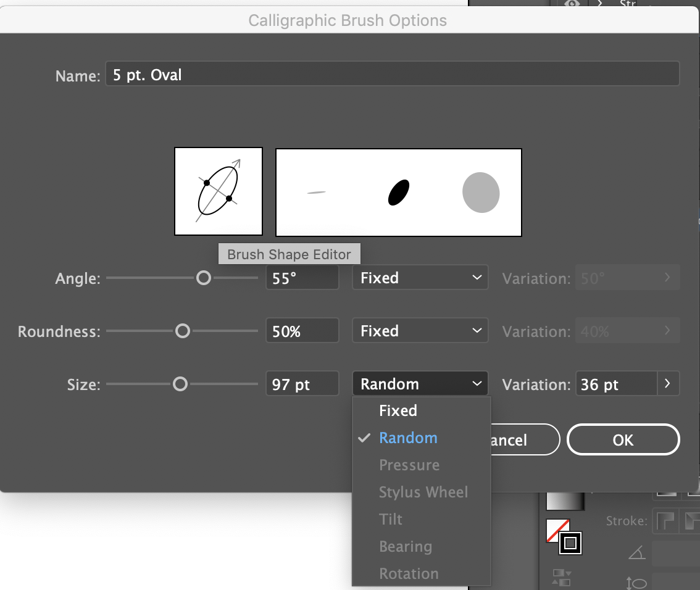Open the Roundness behavior dropdown set to Fixed
This screenshot has width=700, height=590.
(420, 330)
